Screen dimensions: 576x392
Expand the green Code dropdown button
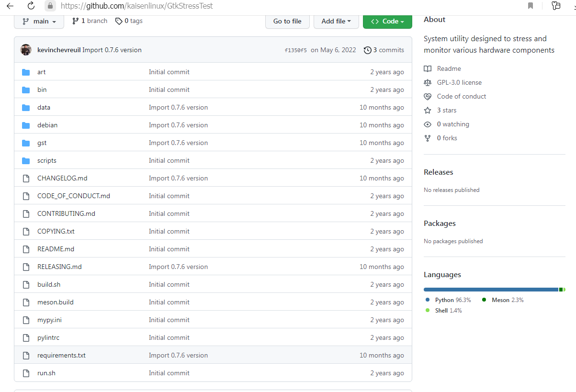coord(387,21)
